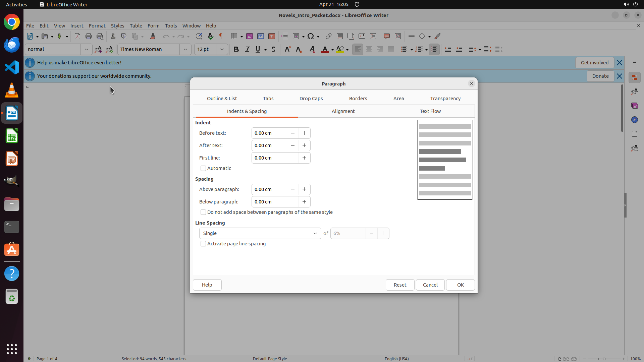Open the Navigator sidebar compass icon

click(x=634, y=120)
